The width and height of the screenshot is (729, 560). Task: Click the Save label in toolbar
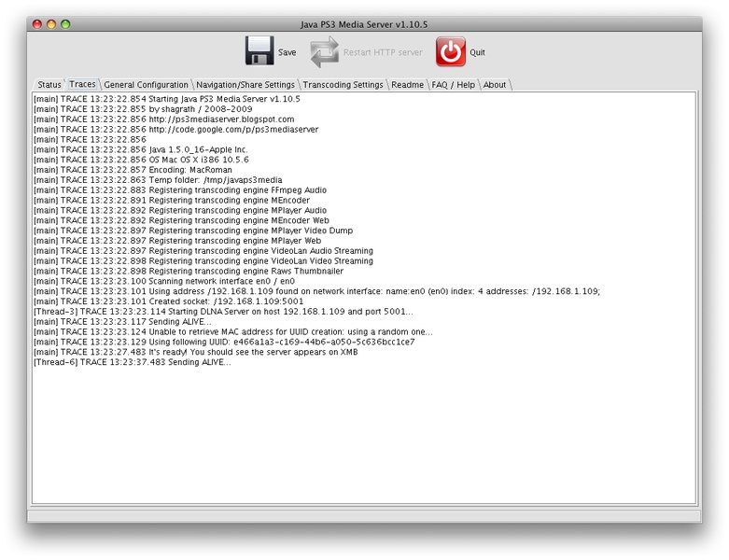pos(287,52)
